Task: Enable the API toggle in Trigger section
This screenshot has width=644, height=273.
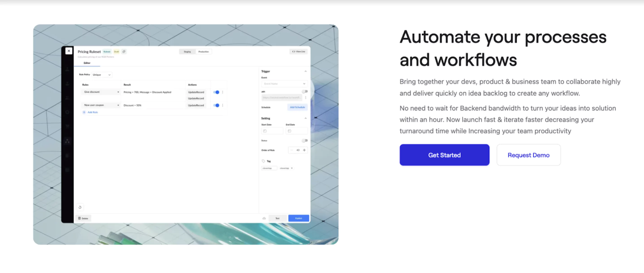Action: (x=304, y=92)
